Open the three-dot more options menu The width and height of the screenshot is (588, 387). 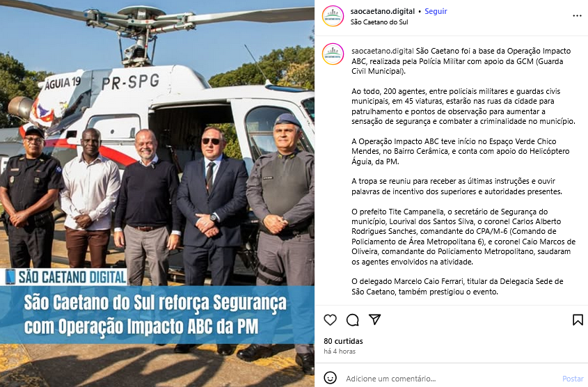tap(577, 16)
